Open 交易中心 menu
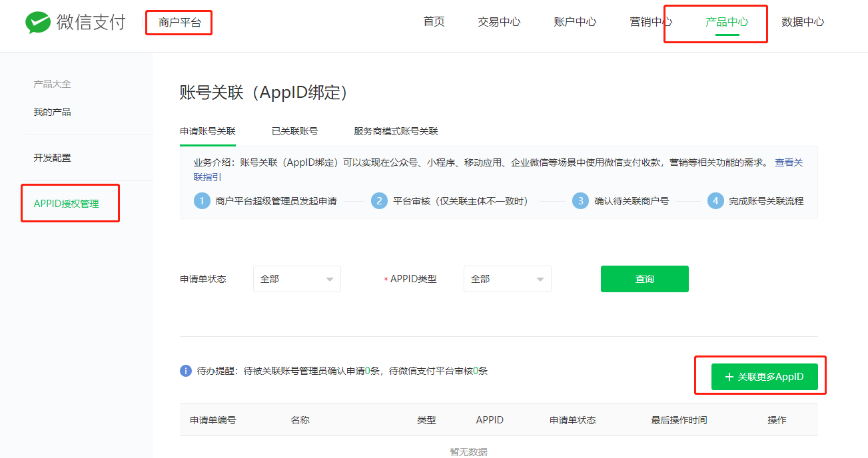The image size is (868, 458). 499,22
